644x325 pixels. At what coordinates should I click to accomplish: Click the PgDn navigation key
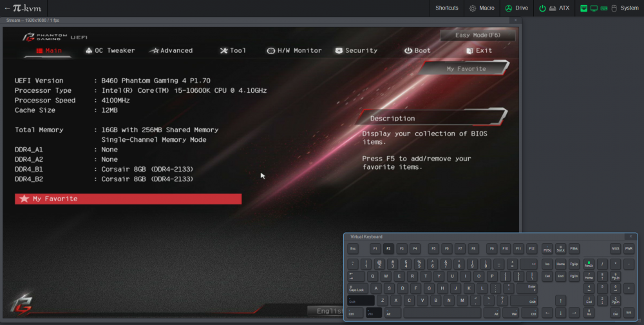pos(574,276)
